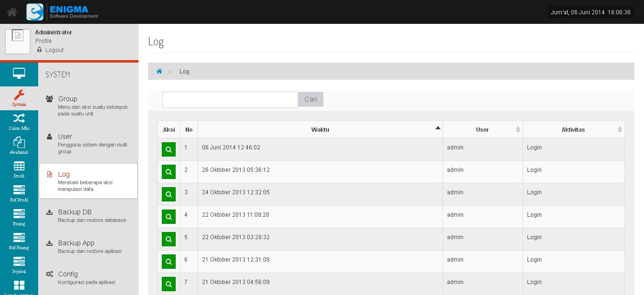644x295 pixels.
Task: Click the Logout link
Action: (54, 50)
